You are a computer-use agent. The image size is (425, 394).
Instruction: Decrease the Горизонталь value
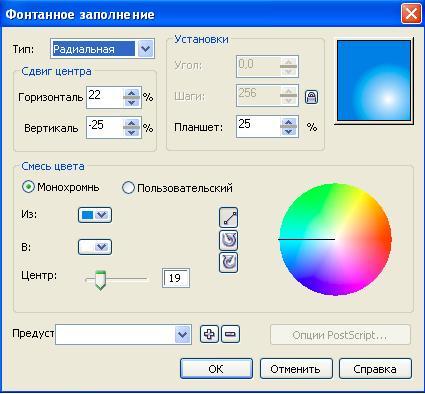point(132,102)
